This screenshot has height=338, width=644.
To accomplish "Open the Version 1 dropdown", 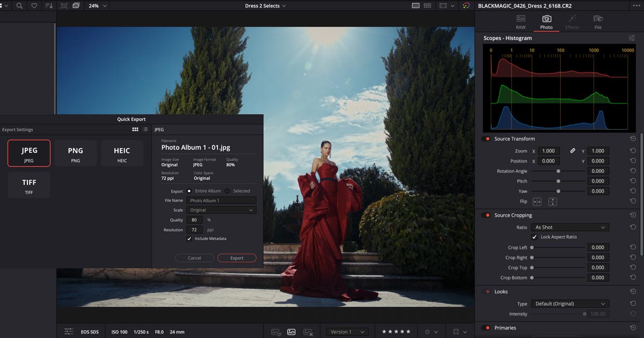I will [x=347, y=332].
